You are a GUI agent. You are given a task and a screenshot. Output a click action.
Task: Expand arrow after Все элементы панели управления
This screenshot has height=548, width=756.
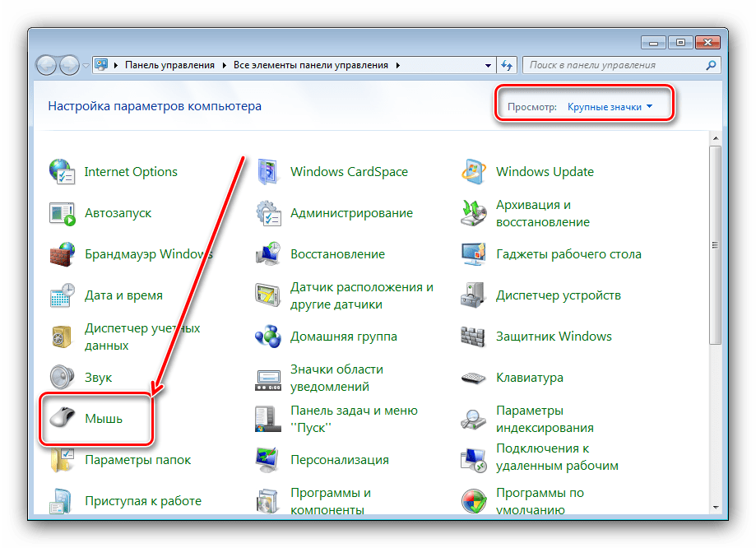(x=398, y=66)
